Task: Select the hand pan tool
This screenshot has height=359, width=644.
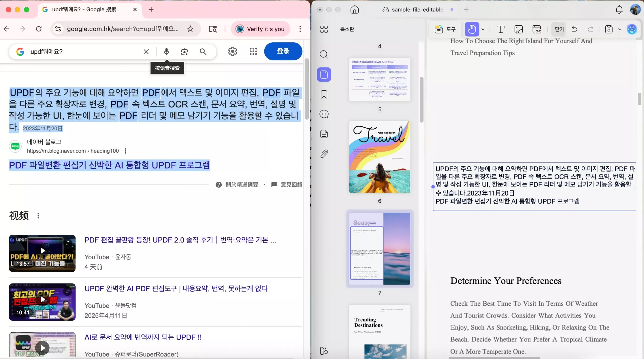Action: (x=472, y=29)
